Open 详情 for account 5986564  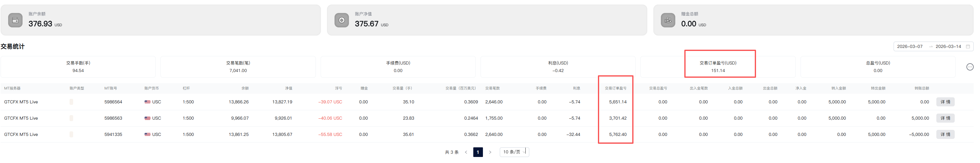(945, 102)
